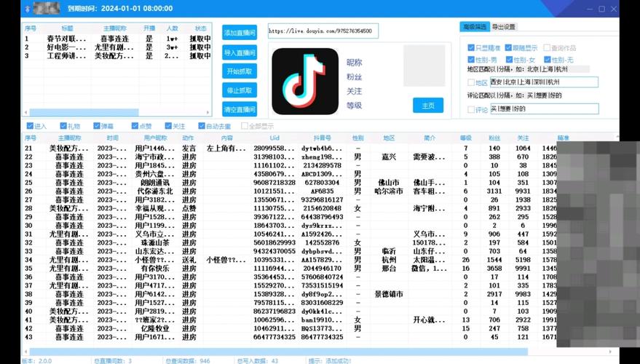Click the 哈尔滨市 region cell
640x364 pixels.
coord(389,191)
